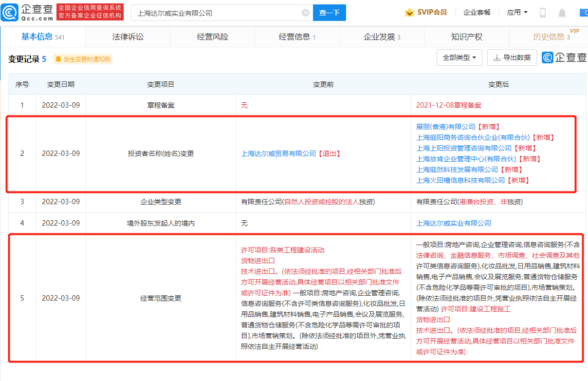Open the SVIP会员 link
The width and height of the screenshot is (588, 381).
426,13
